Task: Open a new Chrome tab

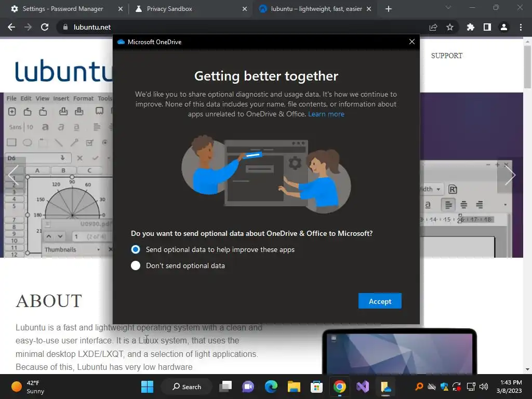Action: pyautogui.click(x=389, y=9)
